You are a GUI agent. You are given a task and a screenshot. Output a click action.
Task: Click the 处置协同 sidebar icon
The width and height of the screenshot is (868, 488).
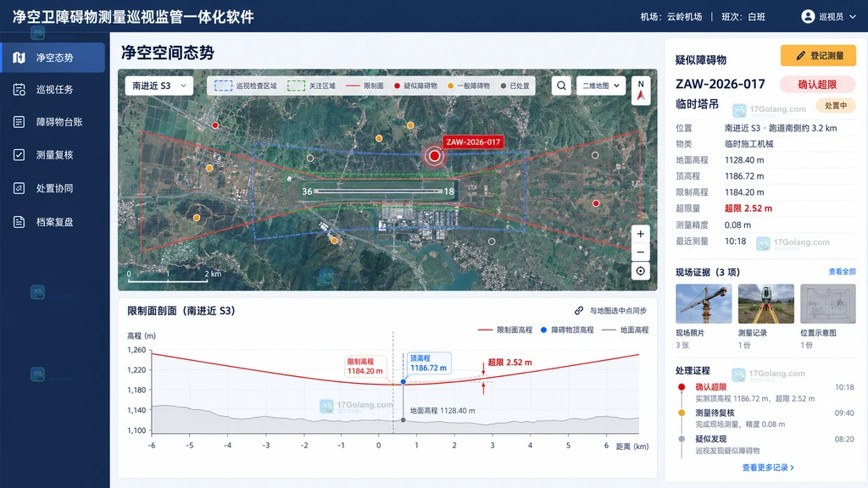19,188
